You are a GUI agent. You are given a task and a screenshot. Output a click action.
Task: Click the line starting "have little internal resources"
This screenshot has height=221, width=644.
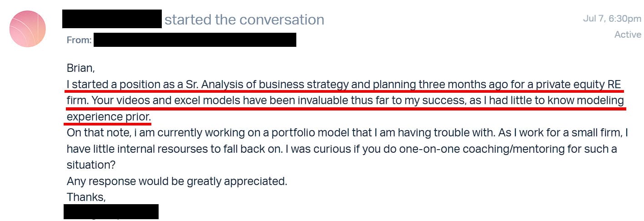pos(341,149)
